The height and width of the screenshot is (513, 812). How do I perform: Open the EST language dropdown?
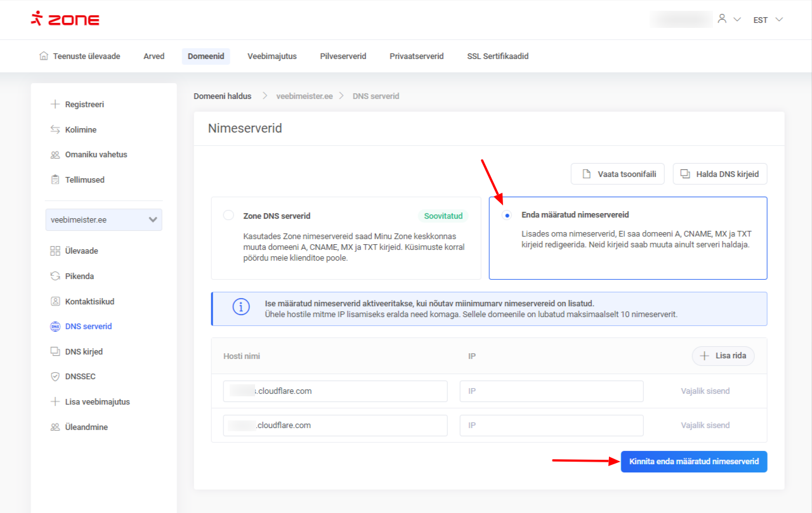(x=768, y=20)
